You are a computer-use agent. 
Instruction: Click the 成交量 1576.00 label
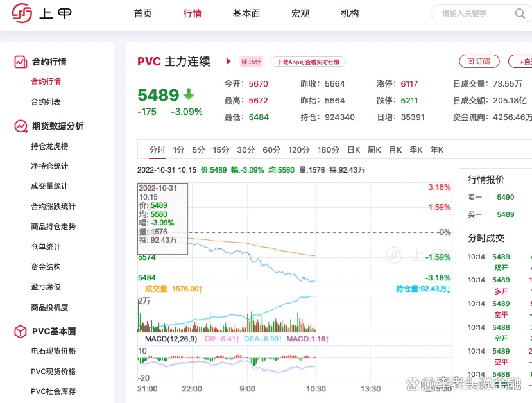173,289
